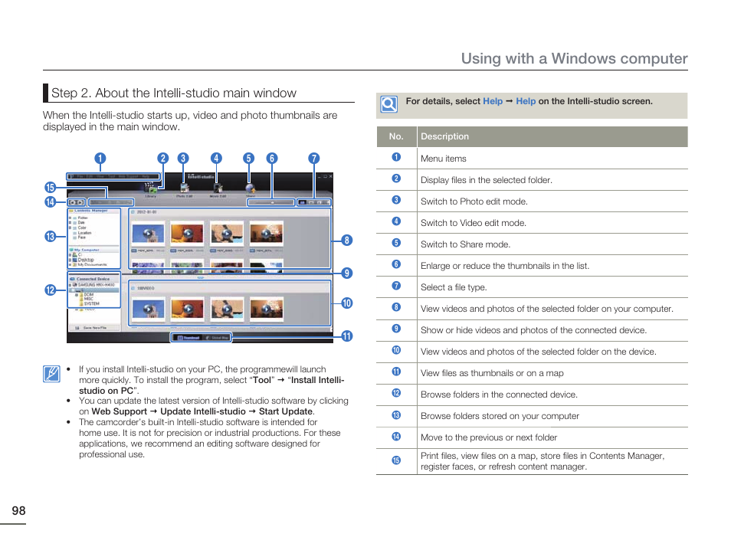
Task: Select the third video thumbnail in device pane
Action: [227, 309]
